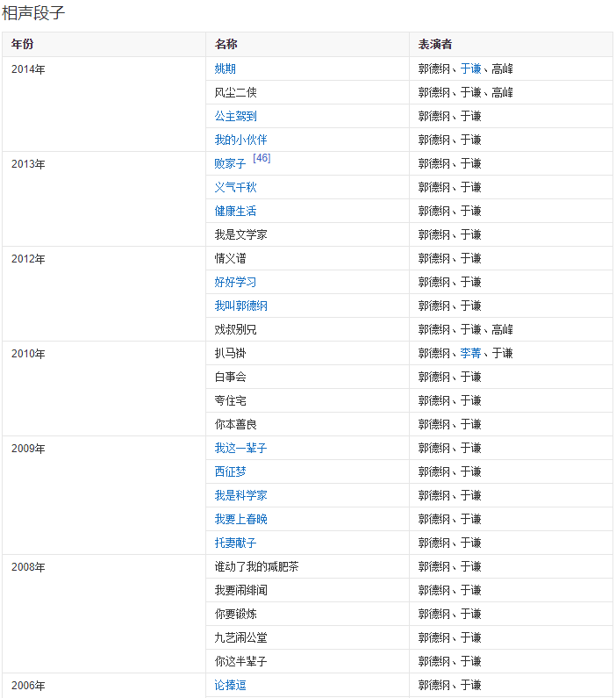Click the 名称 column header
Image resolution: width=616 pixels, height=698 pixels.
[x=226, y=44]
